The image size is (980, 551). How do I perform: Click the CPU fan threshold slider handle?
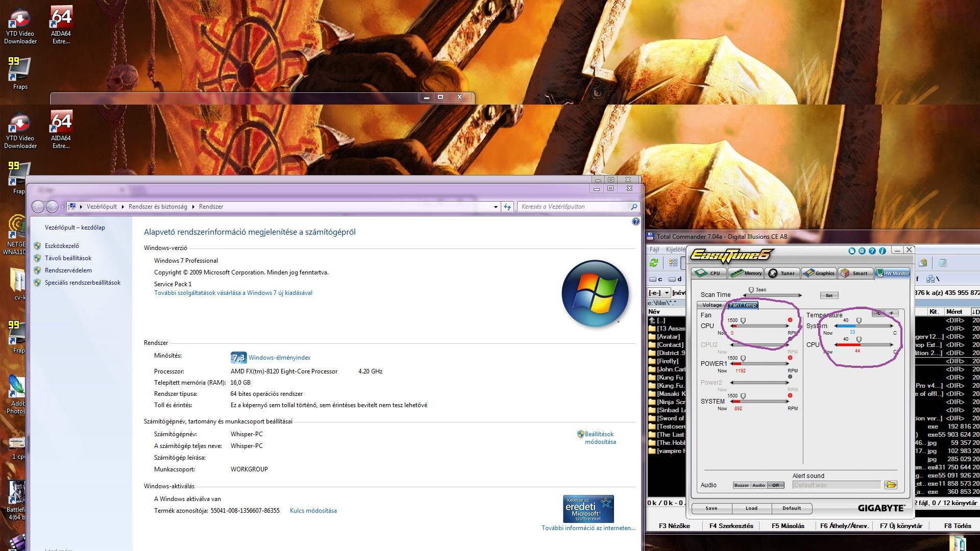click(x=743, y=321)
